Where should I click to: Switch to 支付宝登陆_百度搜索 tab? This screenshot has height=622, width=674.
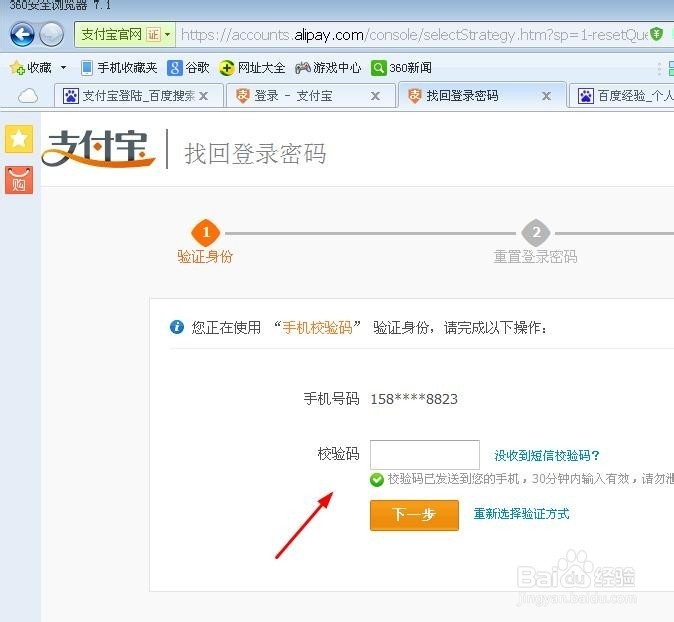pyautogui.click(x=139, y=95)
